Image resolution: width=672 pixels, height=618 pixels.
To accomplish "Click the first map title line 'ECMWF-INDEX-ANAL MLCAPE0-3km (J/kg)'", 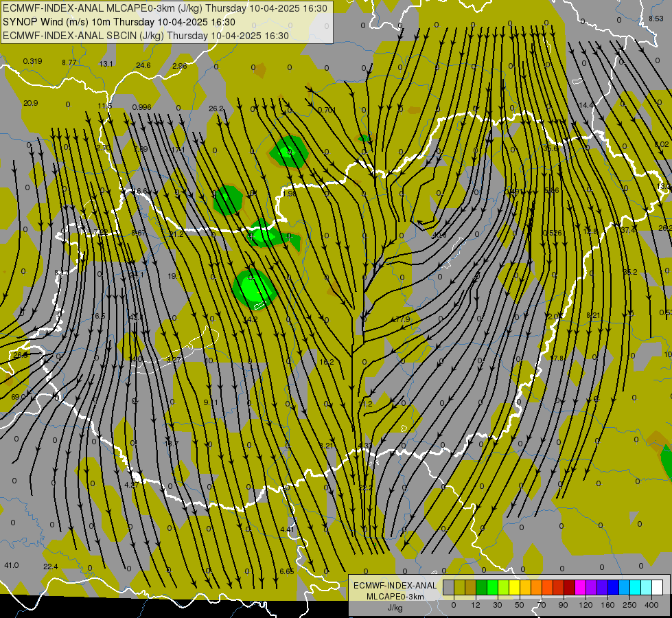I will [103, 8].
